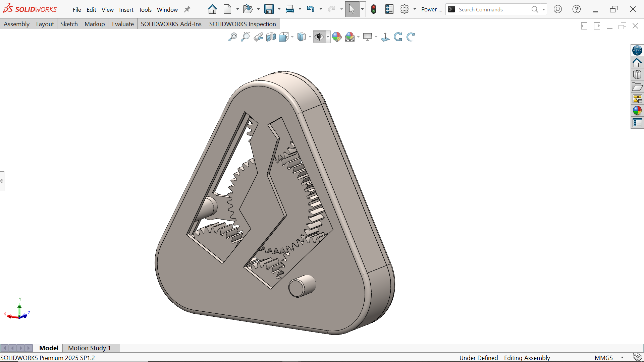Click the Normal To view icon
This screenshot has width=644, height=362.
click(385, 37)
